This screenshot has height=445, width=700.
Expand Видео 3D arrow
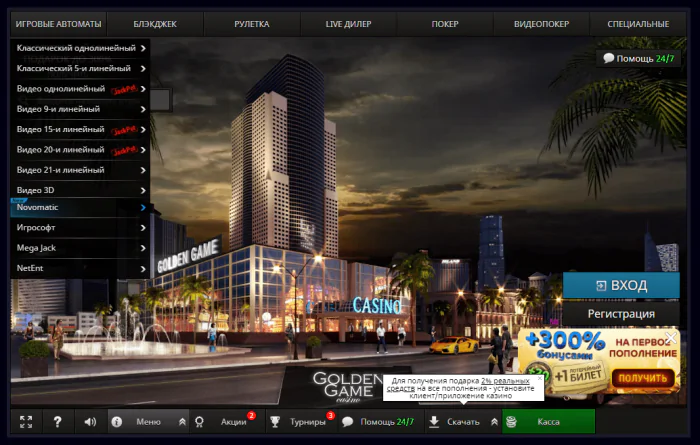[x=143, y=191]
